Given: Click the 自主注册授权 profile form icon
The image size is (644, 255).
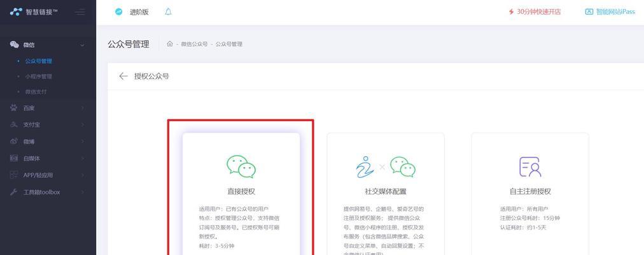Looking at the screenshot, I should click(x=530, y=166).
